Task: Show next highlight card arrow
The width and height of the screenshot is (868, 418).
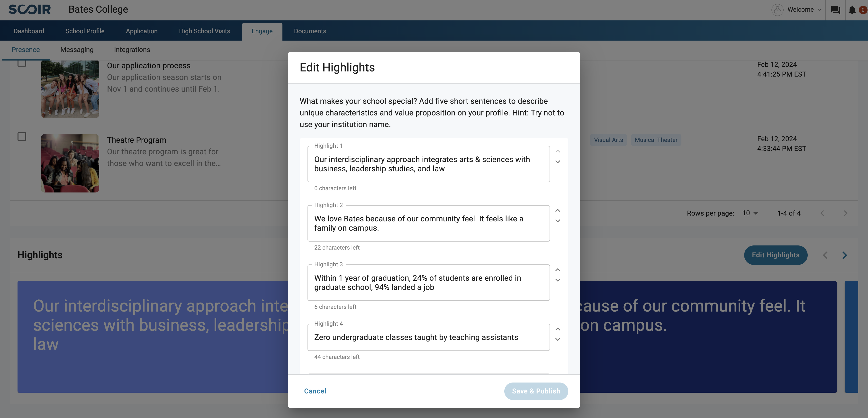Action: (844, 255)
